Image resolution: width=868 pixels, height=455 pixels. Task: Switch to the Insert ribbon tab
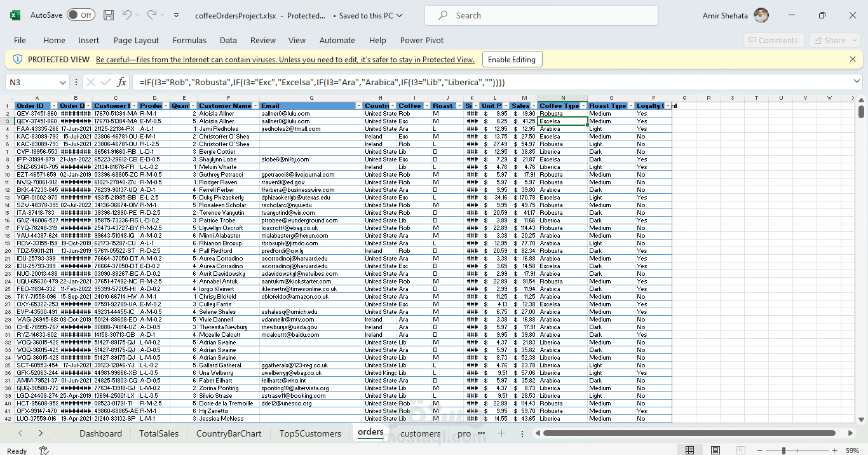(89, 40)
